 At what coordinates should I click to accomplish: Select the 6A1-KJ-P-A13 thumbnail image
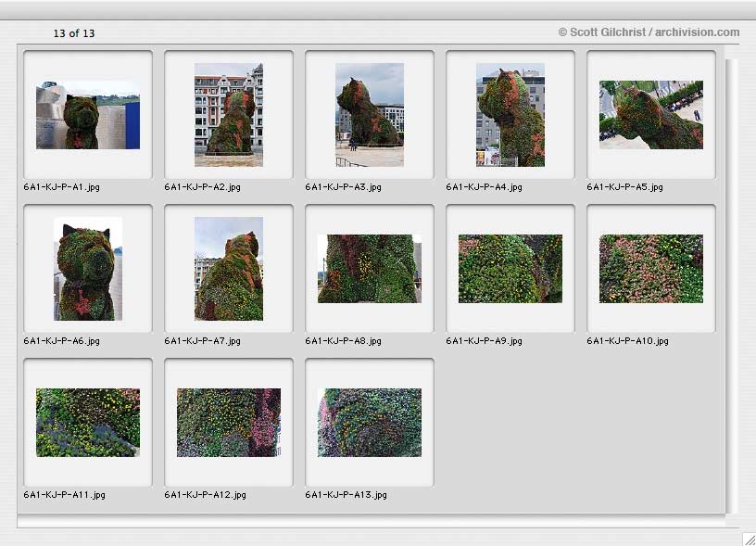coord(370,423)
